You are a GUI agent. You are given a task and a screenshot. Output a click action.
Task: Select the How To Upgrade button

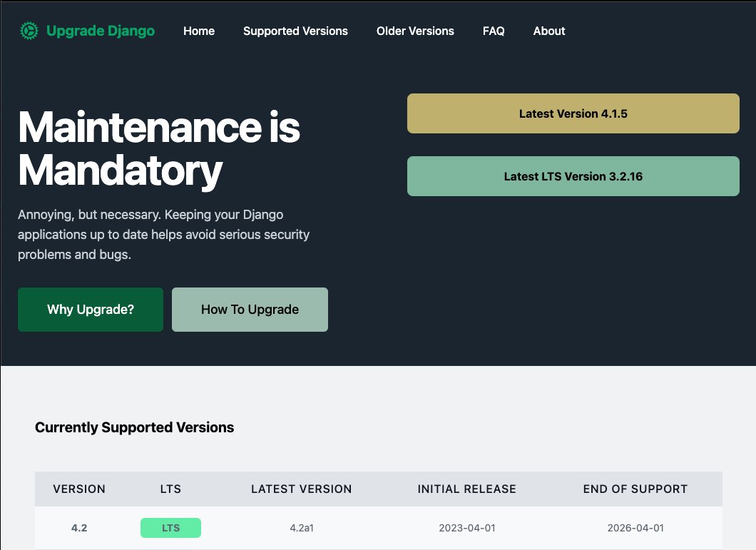[250, 309]
